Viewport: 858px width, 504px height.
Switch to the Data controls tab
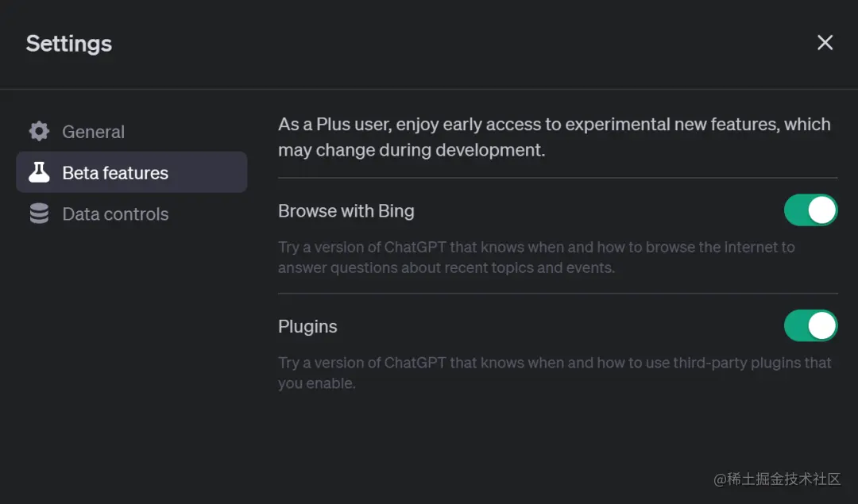click(x=115, y=214)
